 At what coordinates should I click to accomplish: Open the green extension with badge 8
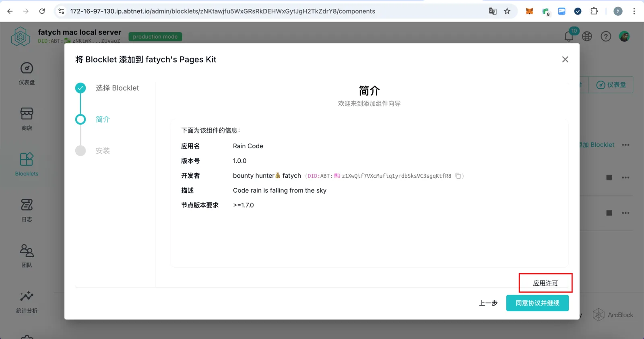546,12
